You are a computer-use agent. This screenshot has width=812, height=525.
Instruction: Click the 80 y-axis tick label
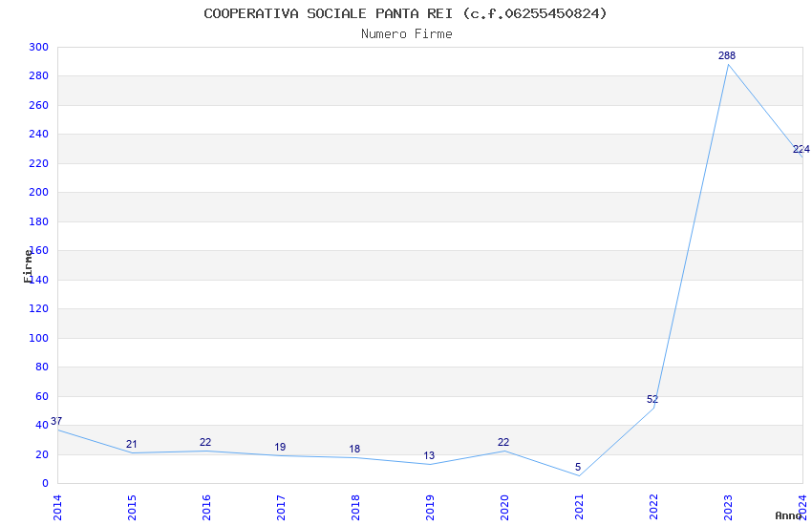42,367
